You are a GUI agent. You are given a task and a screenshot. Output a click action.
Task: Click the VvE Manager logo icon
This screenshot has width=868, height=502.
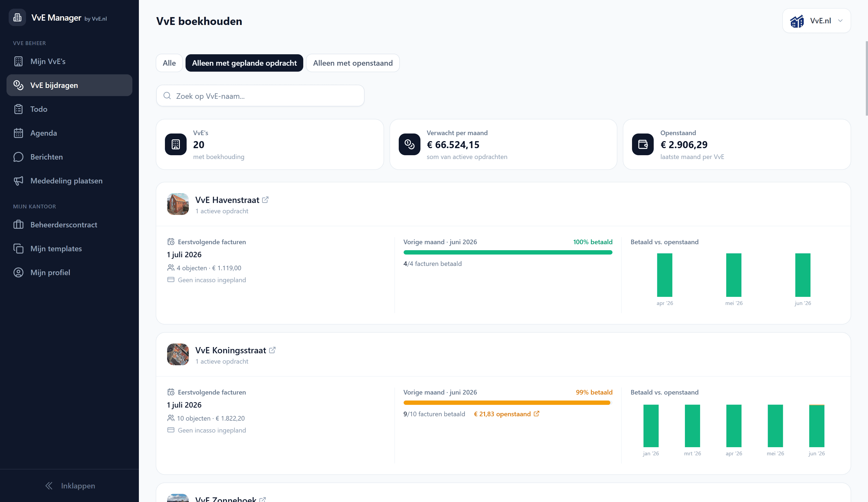17,17
